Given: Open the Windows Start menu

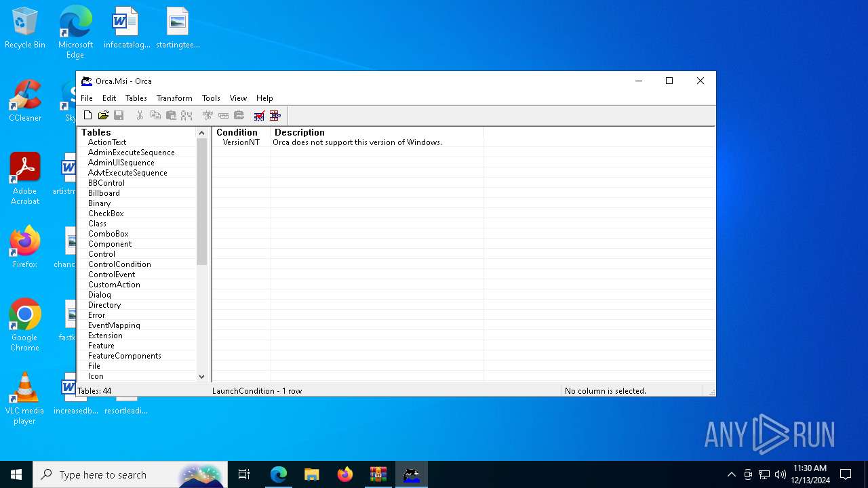Looking at the screenshot, I should point(16,474).
